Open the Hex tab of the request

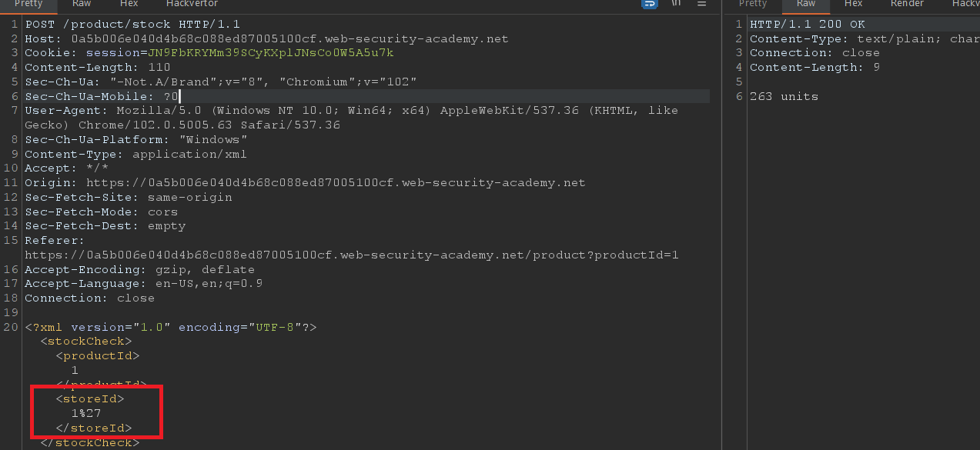pos(128,4)
